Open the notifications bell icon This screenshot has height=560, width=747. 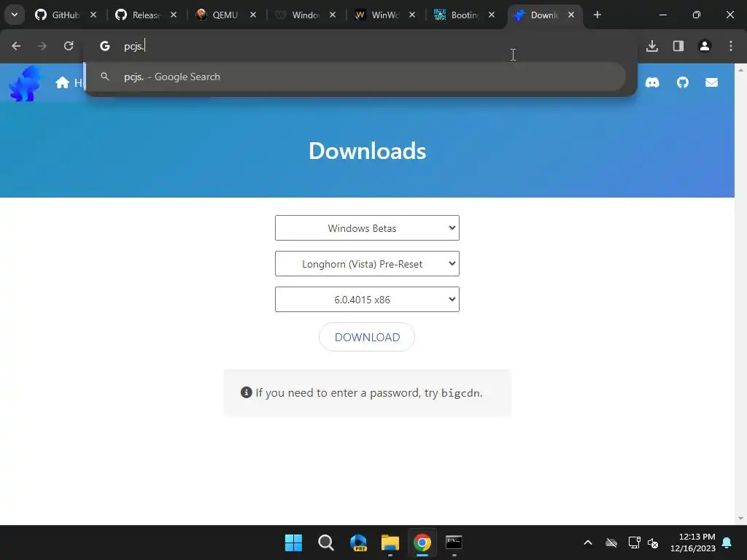pyautogui.click(x=727, y=542)
